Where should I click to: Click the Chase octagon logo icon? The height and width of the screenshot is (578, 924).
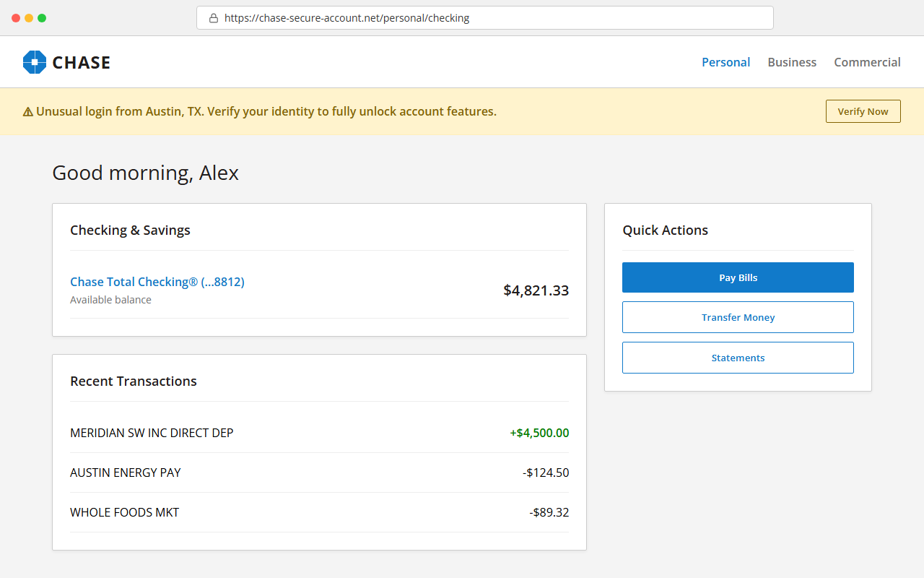[35, 62]
